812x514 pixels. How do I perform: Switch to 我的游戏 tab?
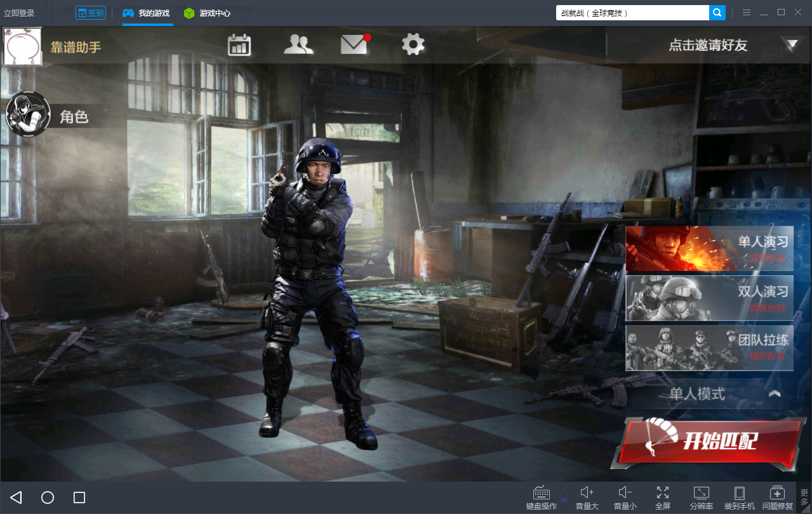click(x=147, y=13)
